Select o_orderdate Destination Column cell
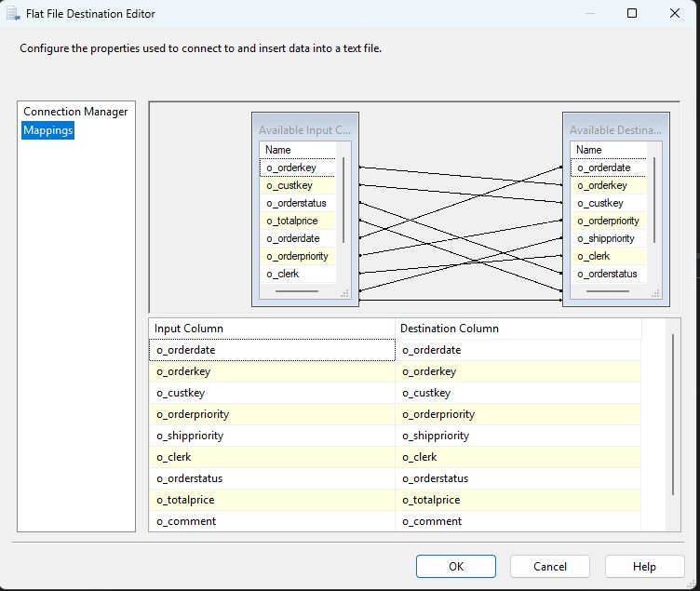Viewport: 700px width, 591px height. click(518, 350)
